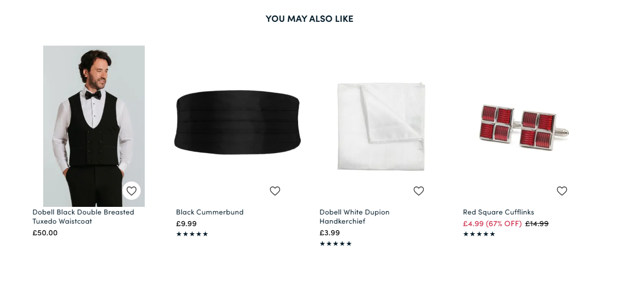The width and height of the screenshot is (644, 289).
Task: Go to the Black Cummerbund title link
Action: click(210, 212)
